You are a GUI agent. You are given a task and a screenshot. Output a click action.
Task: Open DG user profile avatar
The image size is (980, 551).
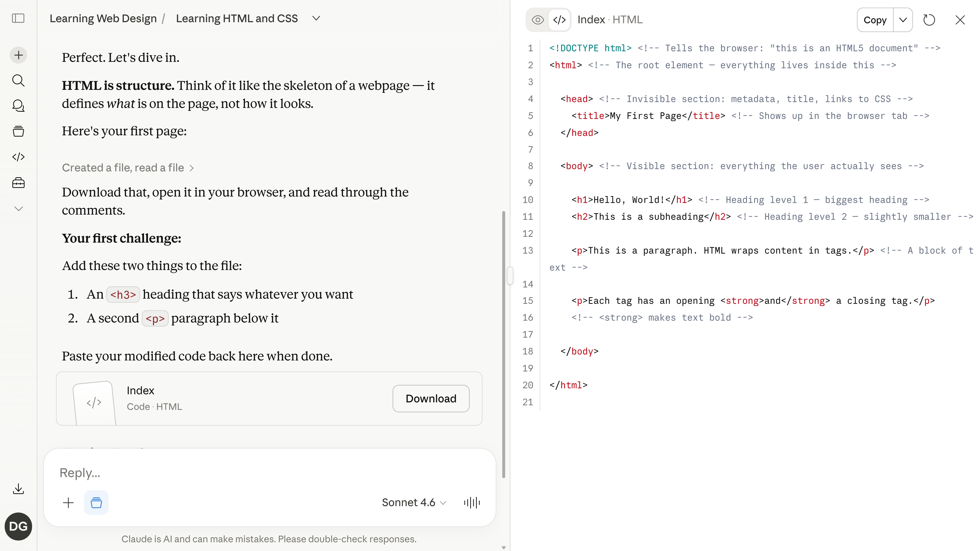pyautogui.click(x=18, y=526)
